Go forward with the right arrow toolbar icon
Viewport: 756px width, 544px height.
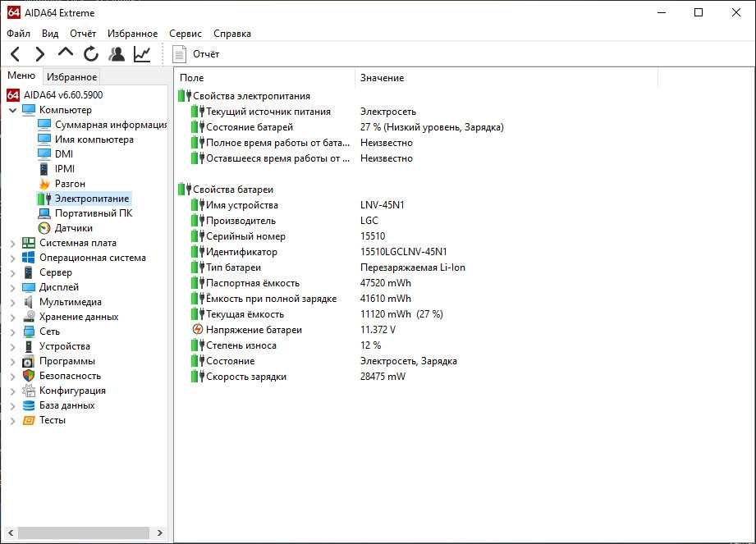pos(40,54)
